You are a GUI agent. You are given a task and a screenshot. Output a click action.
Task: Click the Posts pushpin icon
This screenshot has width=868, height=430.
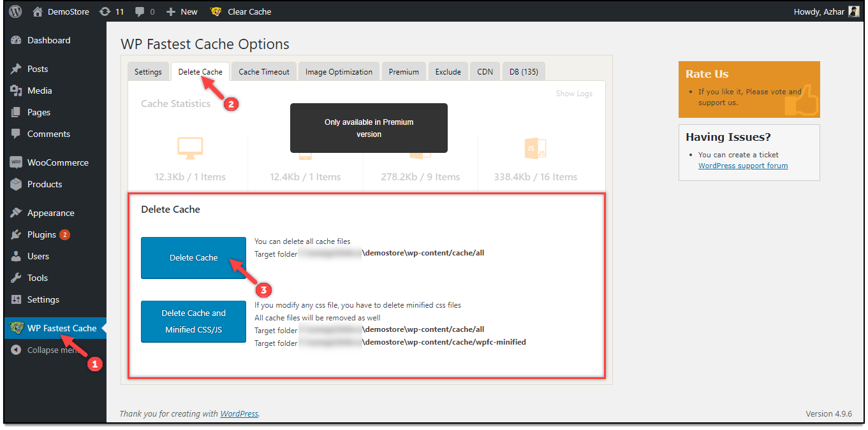17,69
